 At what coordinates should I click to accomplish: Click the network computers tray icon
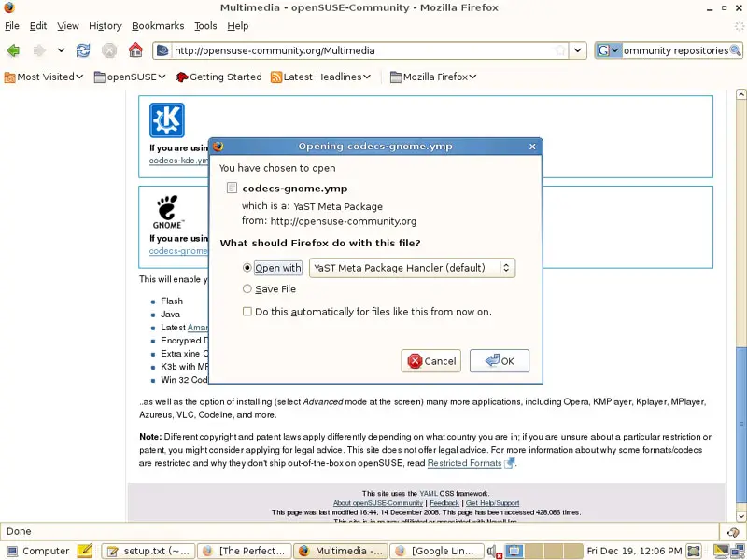pos(737,551)
